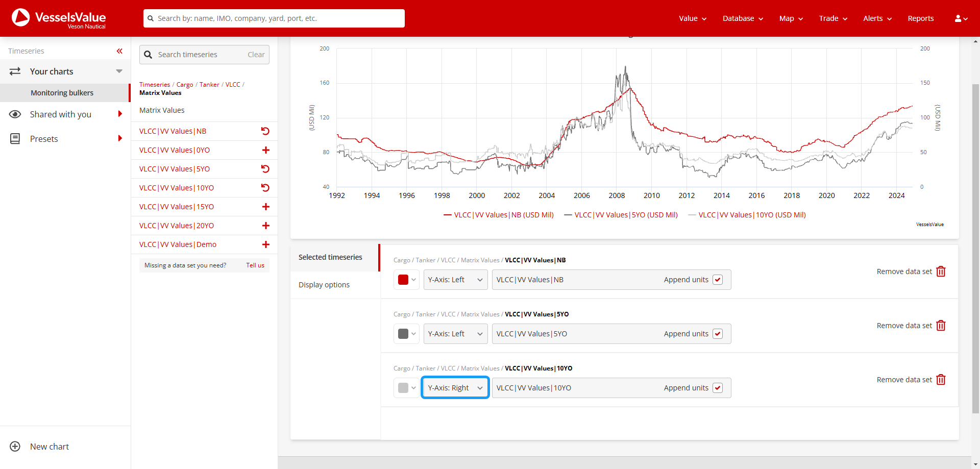Click the Tell us link

(255, 265)
